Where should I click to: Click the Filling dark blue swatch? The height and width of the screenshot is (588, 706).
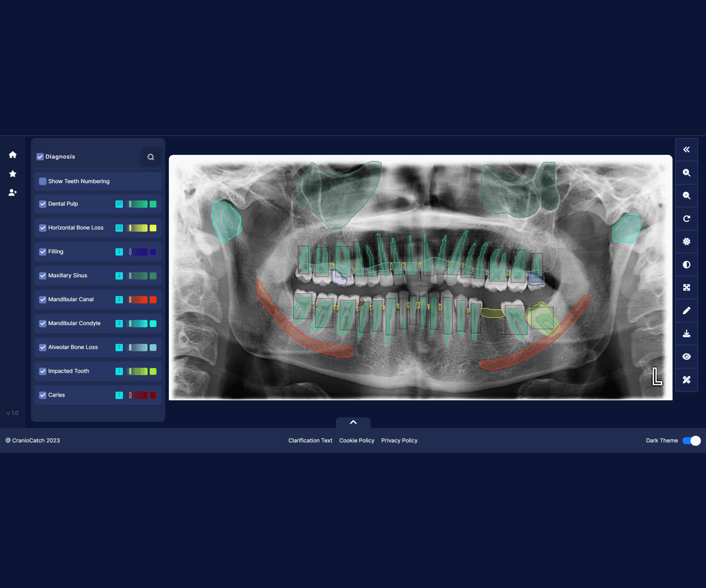coord(153,252)
